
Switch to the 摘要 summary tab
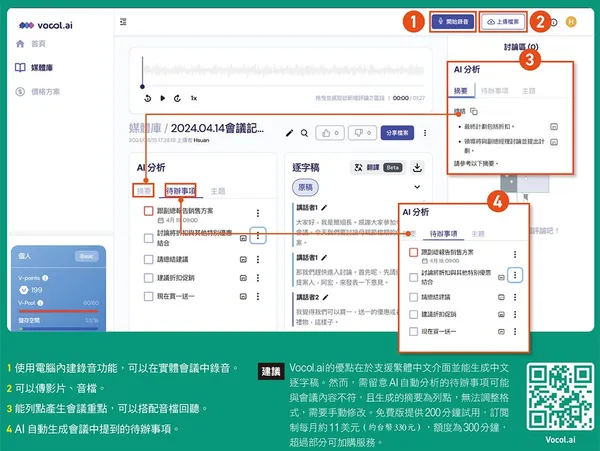(x=144, y=190)
